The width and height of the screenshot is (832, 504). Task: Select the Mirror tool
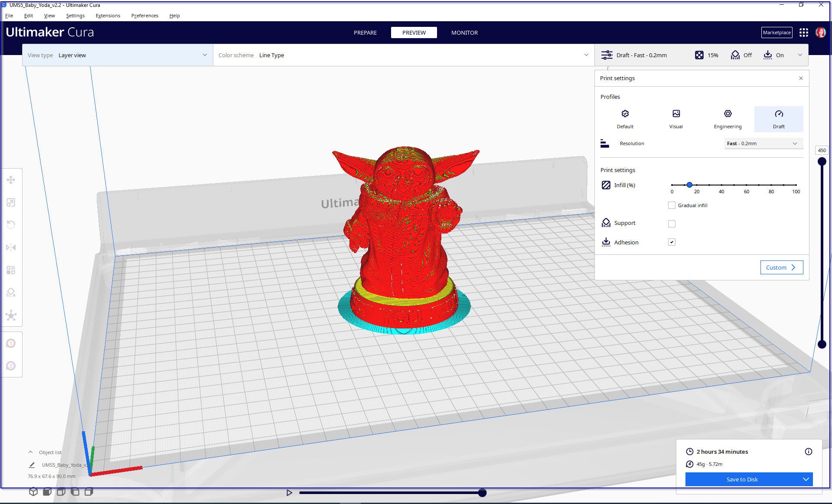click(11, 247)
